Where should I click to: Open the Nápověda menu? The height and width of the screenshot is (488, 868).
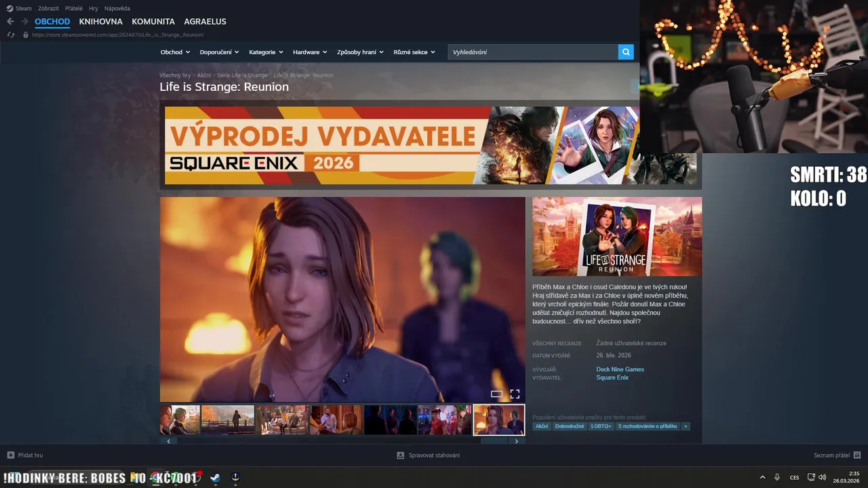(x=117, y=8)
